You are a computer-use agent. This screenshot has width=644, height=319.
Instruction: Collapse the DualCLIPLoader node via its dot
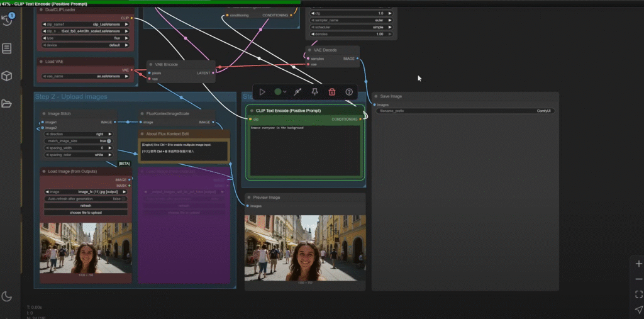point(41,9)
